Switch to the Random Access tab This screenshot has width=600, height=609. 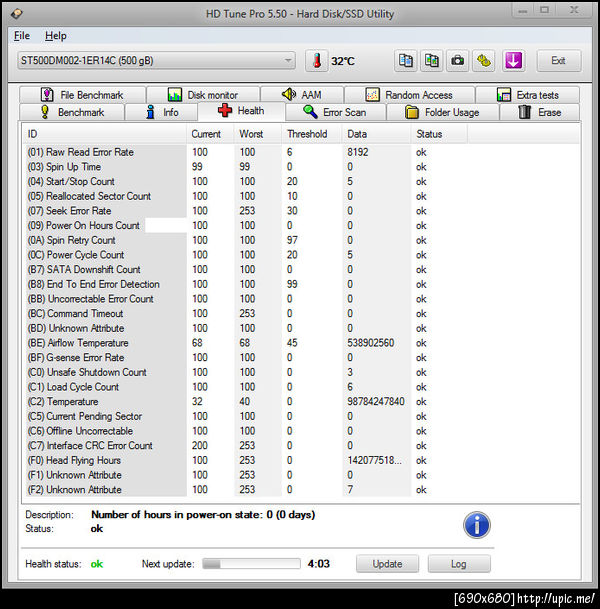pos(409,95)
